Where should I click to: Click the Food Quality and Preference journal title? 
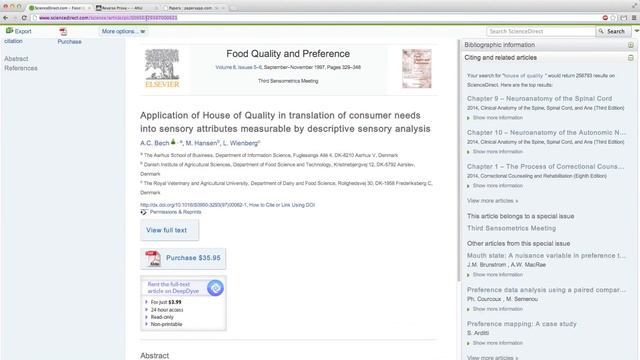(288, 54)
